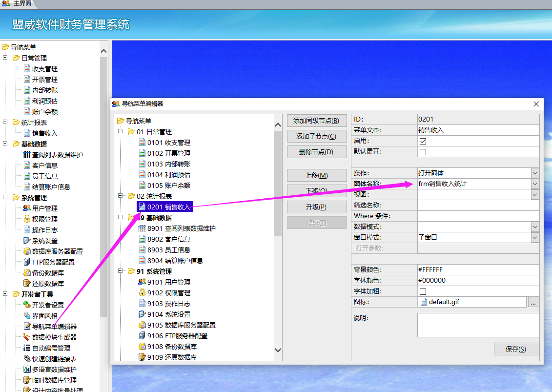Click 系统设置 icon in left navigation
Screen dimensions: 552x392
coord(27,241)
